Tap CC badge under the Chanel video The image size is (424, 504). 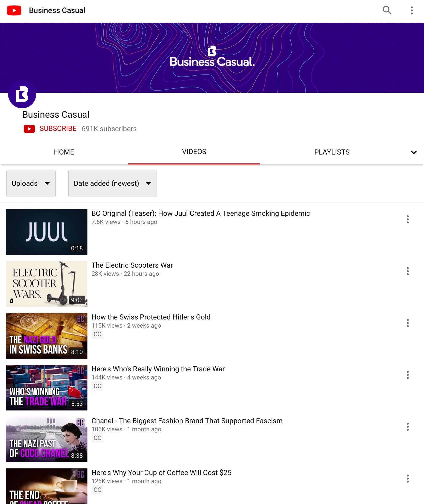click(x=97, y=438)
